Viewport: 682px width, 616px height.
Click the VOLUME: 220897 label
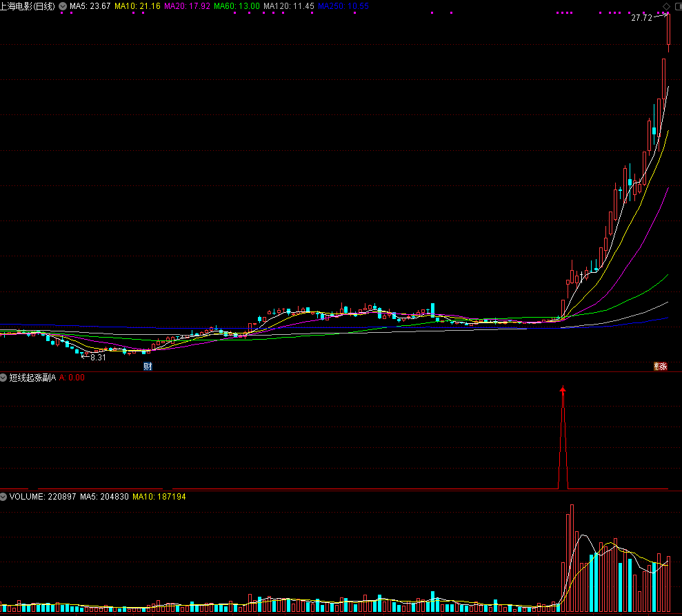(x=43, y=496)
